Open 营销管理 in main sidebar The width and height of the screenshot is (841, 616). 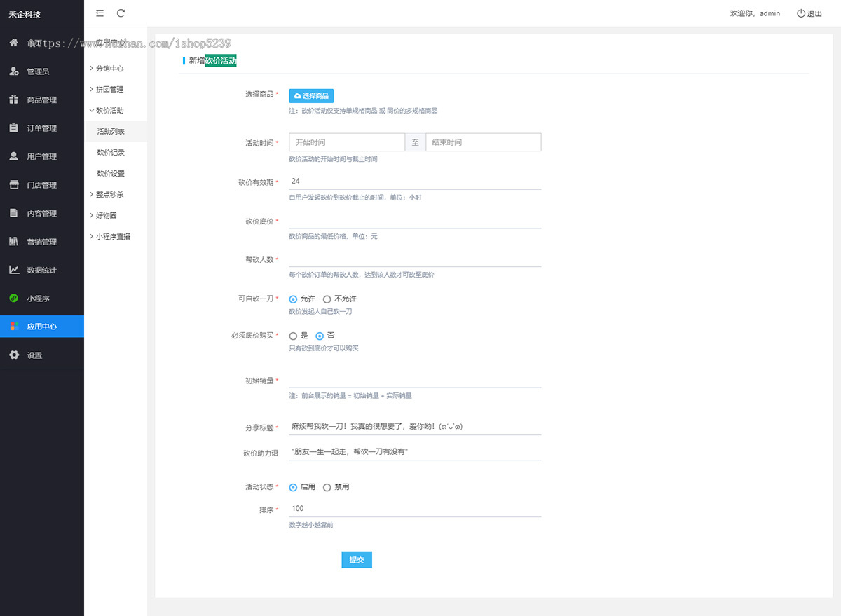point(42,242)
